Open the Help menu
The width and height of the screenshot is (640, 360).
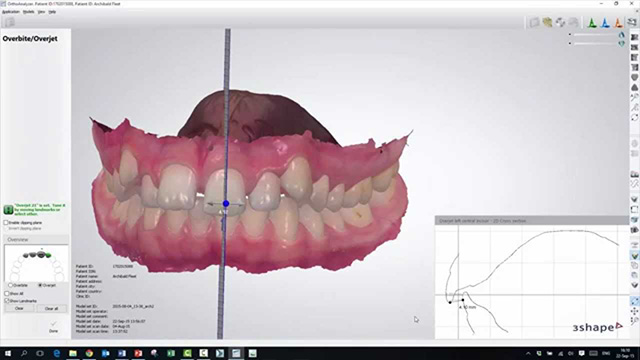click(52, 12)
